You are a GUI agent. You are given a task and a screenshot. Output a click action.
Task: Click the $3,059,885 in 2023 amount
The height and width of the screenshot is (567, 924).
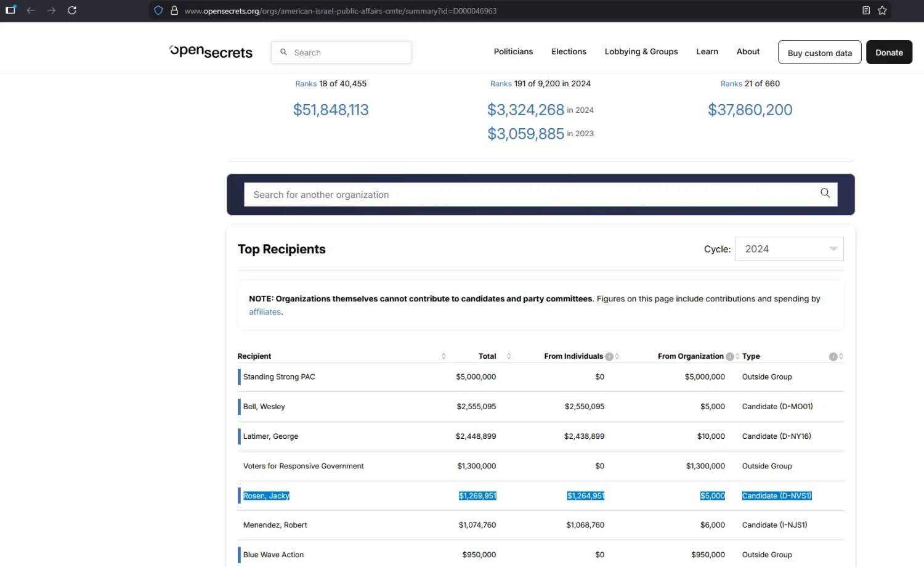[x=525, y=134]
